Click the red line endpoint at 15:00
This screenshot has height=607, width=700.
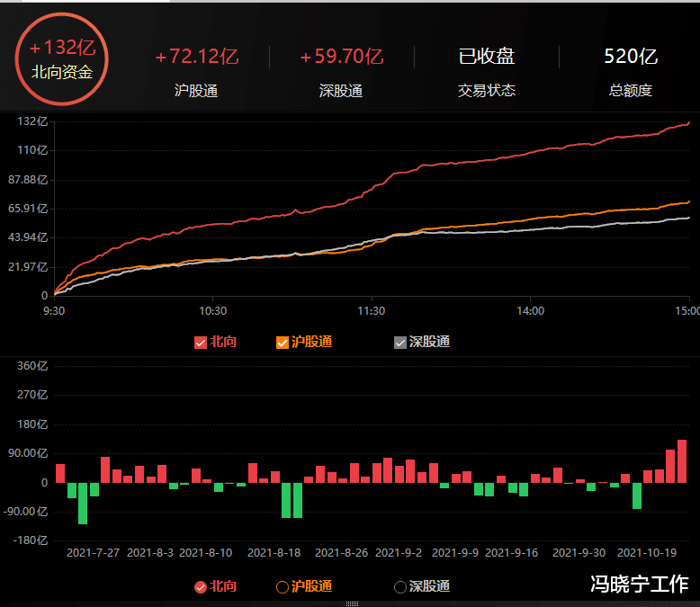click(x=689, y=122)
